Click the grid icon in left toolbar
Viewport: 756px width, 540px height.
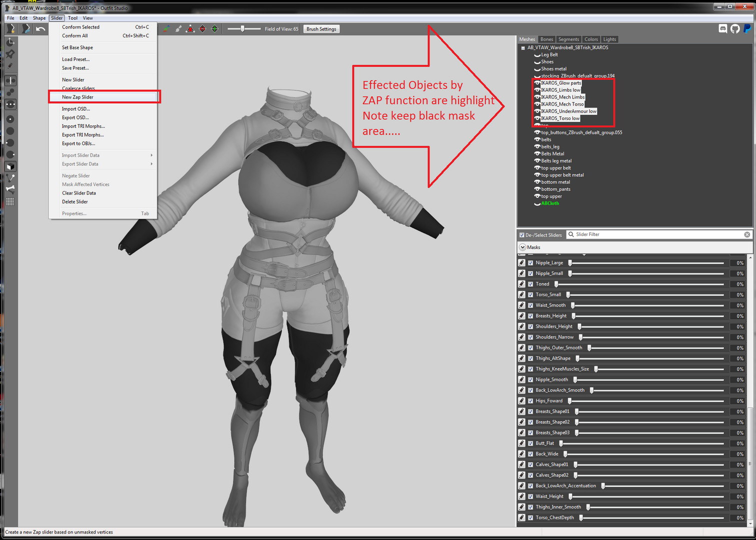pos(10,201)
